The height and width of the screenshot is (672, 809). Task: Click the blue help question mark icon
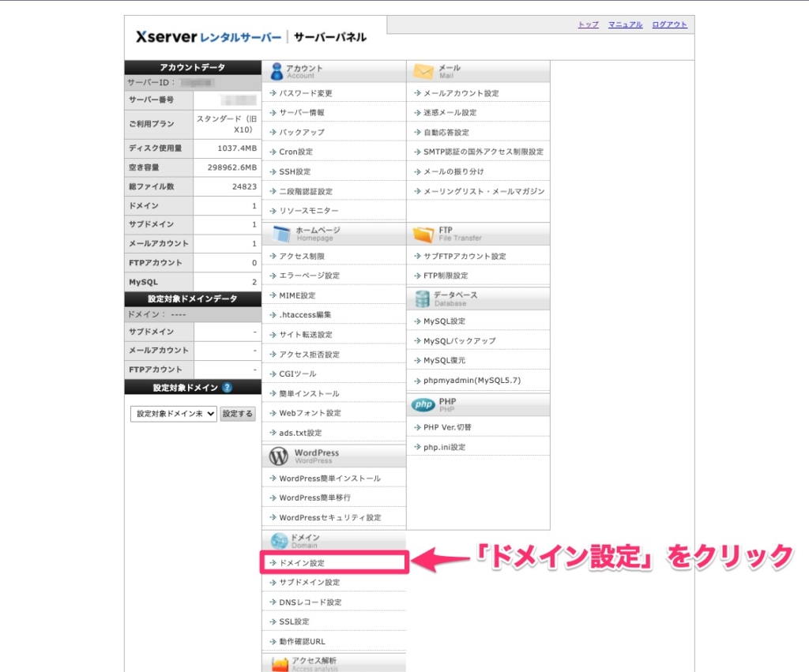pos(228,388)
